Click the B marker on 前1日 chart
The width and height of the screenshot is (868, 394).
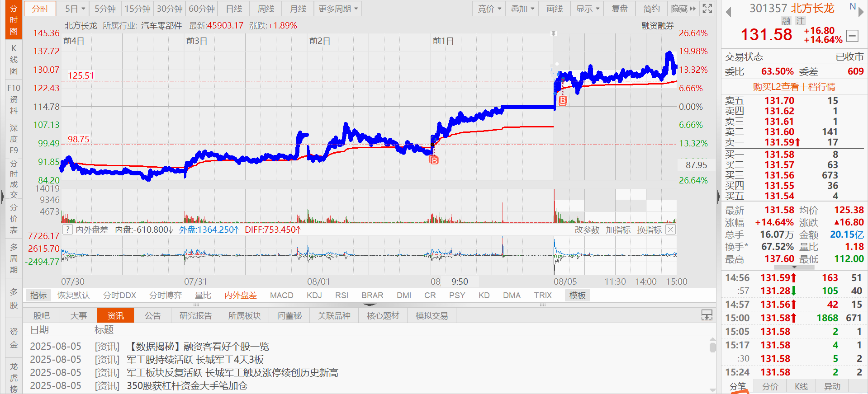pyautogui.click(x=434, y=160)
